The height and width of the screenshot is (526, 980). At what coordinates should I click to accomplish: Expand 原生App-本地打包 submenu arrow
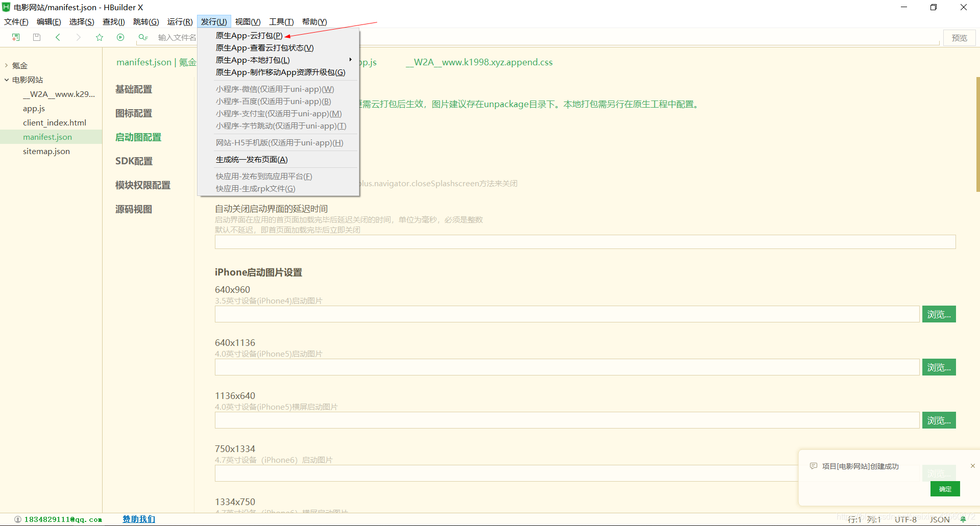[x=351, y=60]
